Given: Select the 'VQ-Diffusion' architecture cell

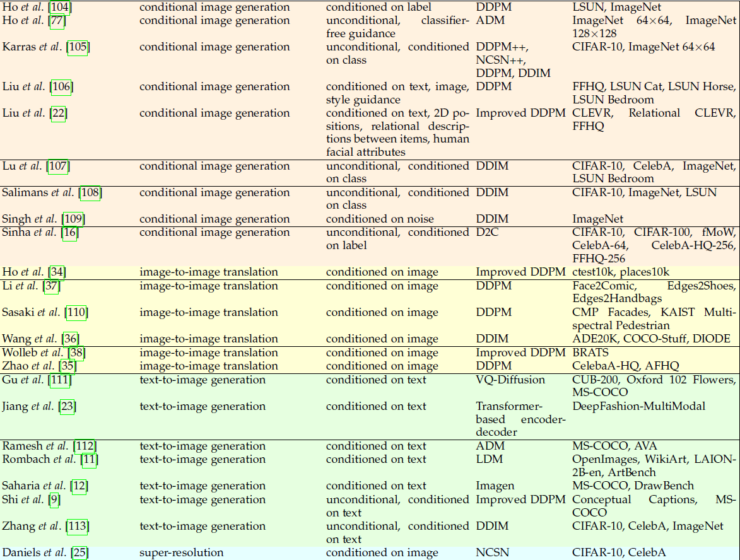Looking at the screenshot, I should point(510,380).
